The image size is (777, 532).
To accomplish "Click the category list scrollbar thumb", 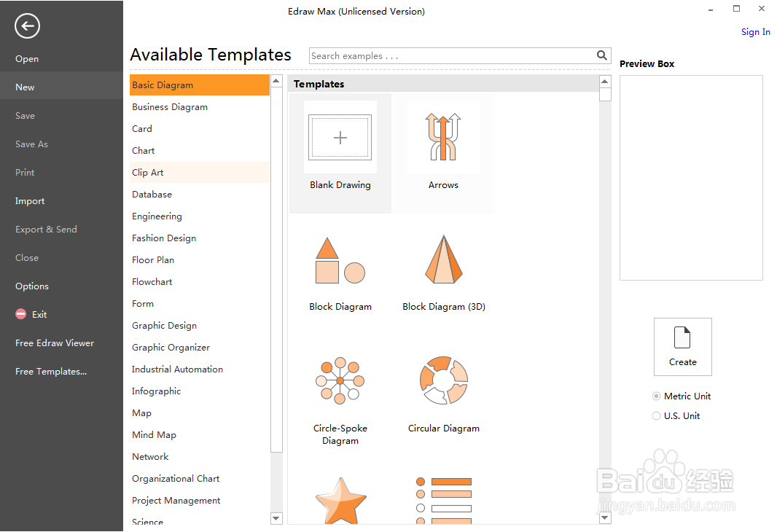I will coord(276,270).
